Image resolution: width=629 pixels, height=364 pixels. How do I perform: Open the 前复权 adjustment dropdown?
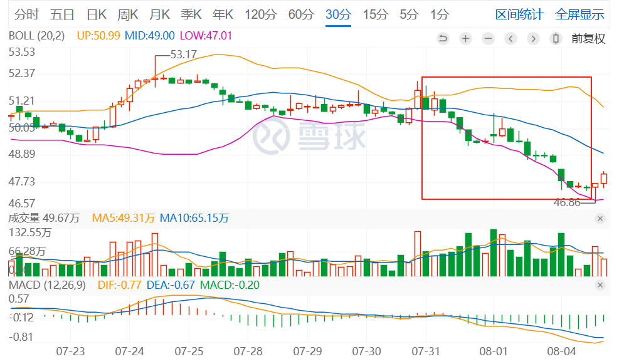point(588,39)
